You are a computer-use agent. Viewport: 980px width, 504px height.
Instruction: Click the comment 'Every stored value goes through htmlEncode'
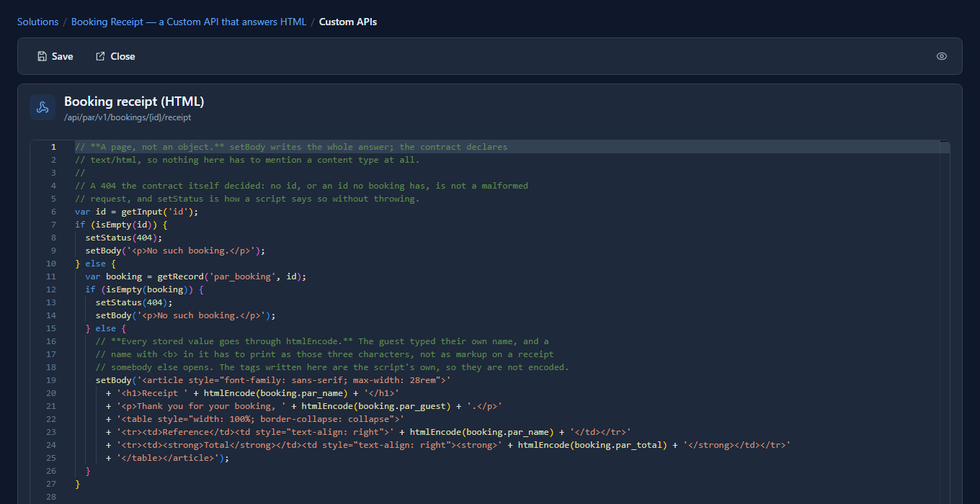[322, 341]
